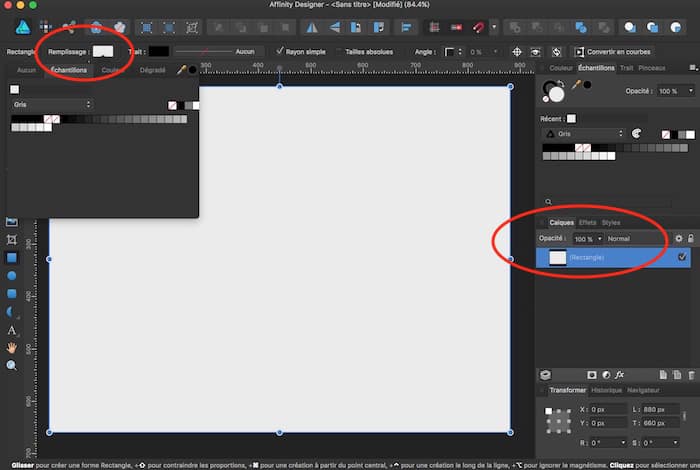The width and height of the screenshot is (700, 470).
Task: Click the Trait black stroke swatch
Action: [158, 51]
